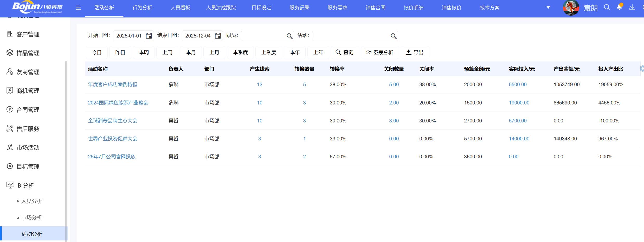Click the employee field search icon
The height and width of the screenshot is (242, 644).
pos(289,36)
